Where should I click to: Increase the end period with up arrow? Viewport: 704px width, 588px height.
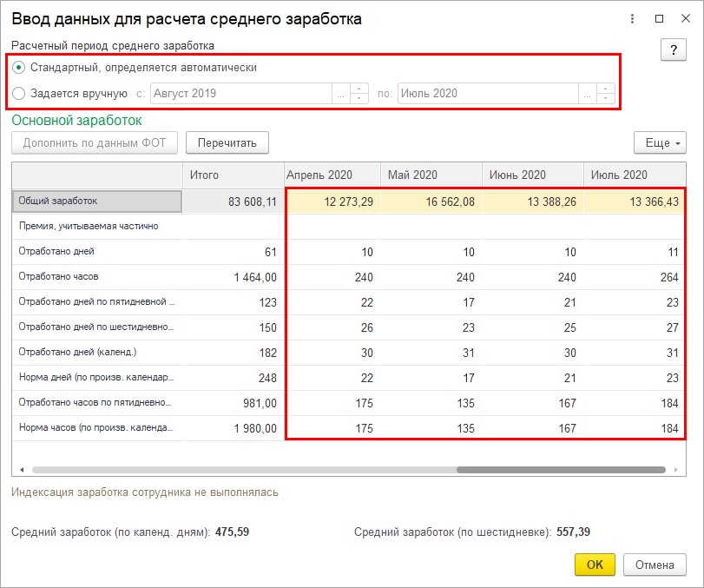click(606, 89)
